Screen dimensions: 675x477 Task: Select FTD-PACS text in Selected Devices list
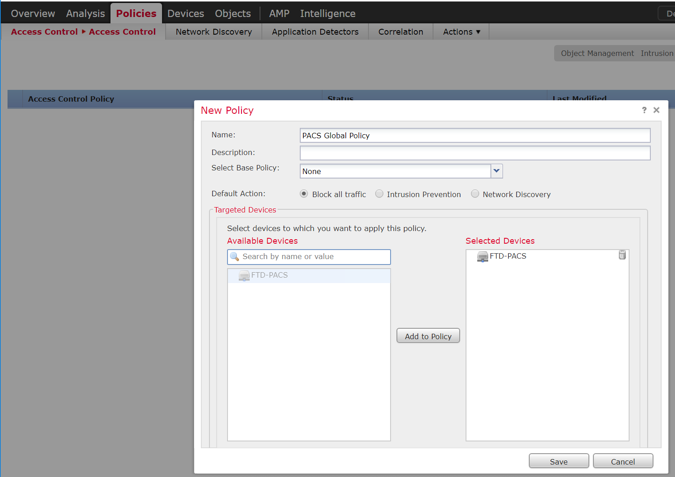[x=508, y=256]
